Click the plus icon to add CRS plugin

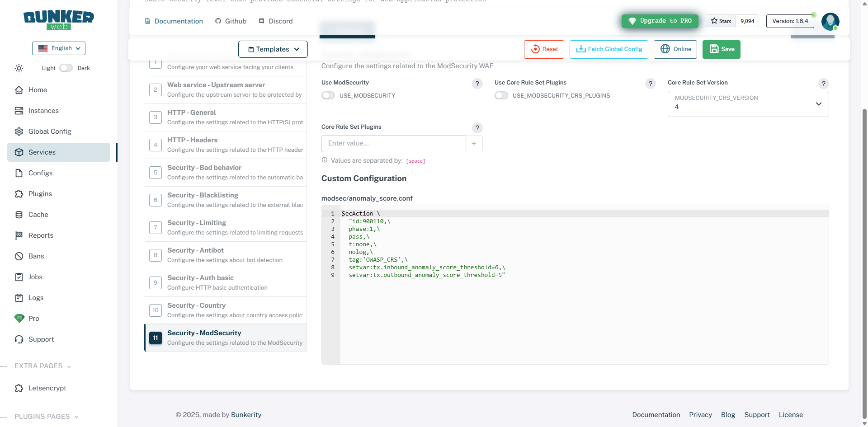coord(474,144)
